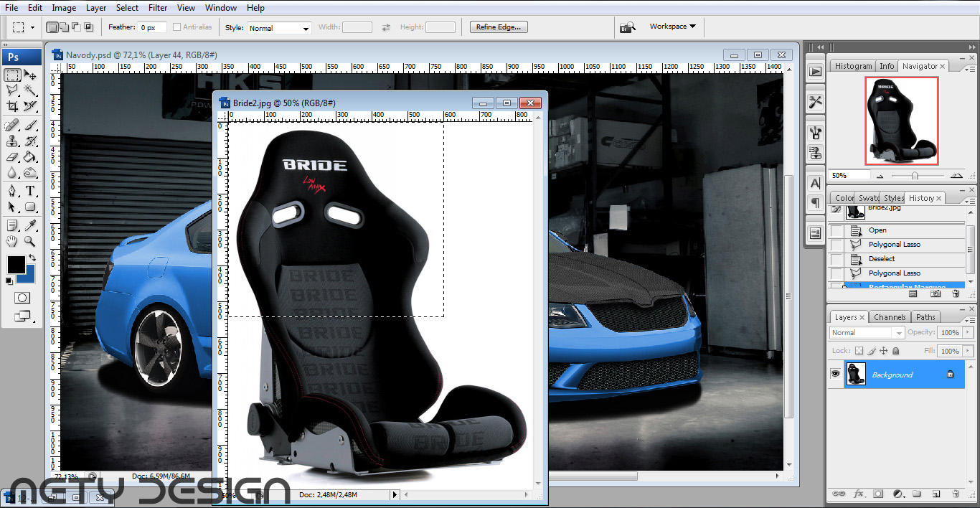This screenshot has height=508, width=980.
Task: Create new snapshot in History panel
Action: (x=936, y=293)
